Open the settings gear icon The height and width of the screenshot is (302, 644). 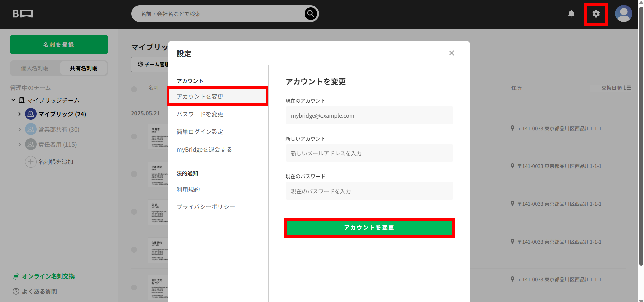[596, 14]
